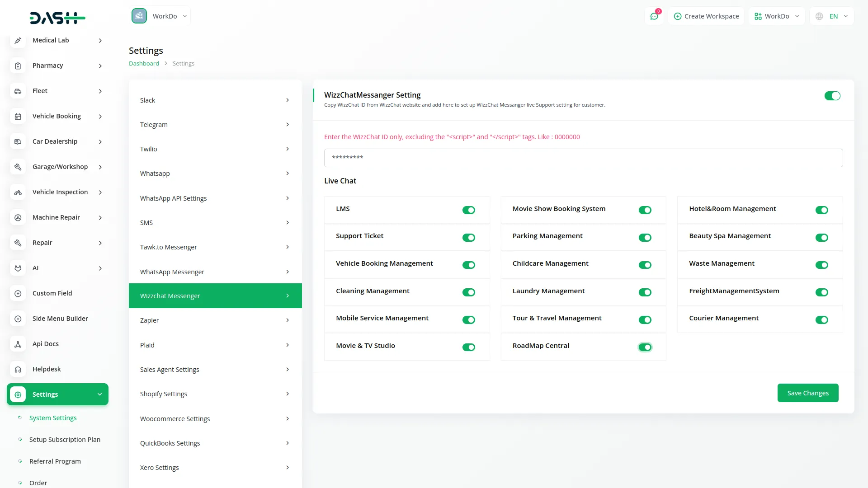The height and width of the screenshot is (488, 868).
Task: Open the Fleet module icon
Action: coord(18,91)
